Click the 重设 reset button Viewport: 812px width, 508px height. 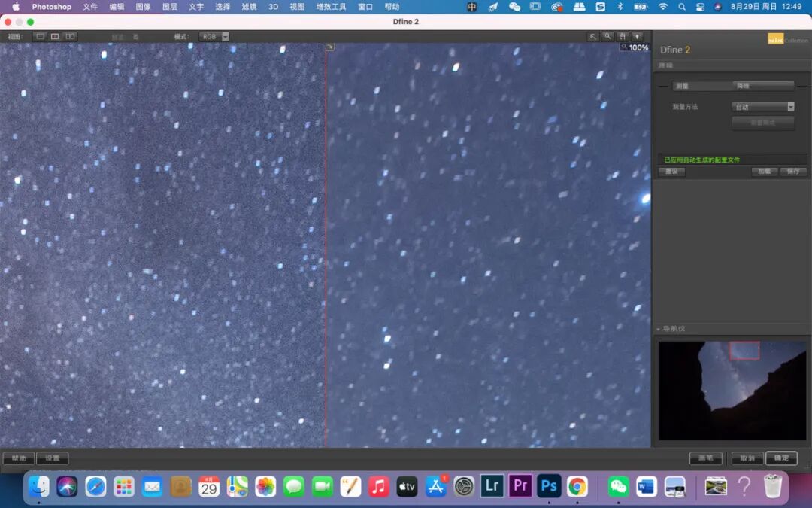(671, 172)
